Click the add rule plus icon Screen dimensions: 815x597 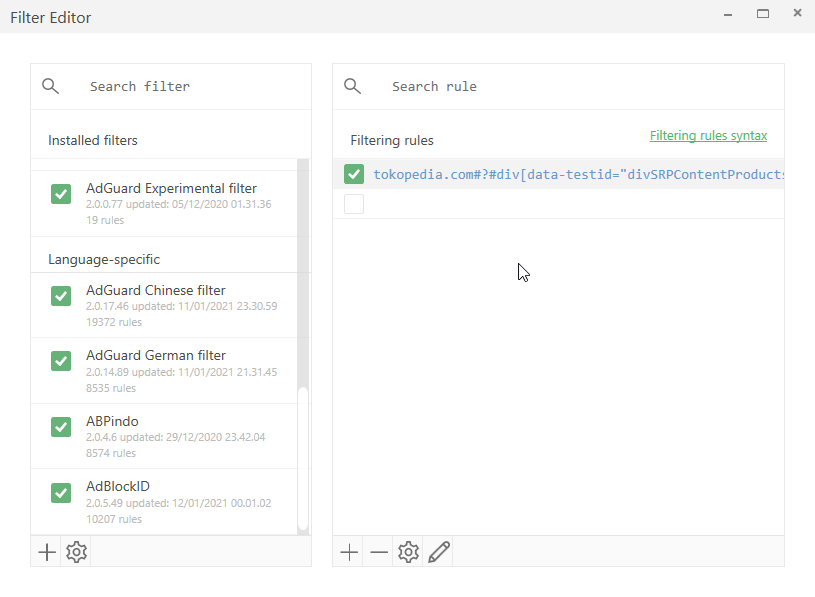pos(348,551)
